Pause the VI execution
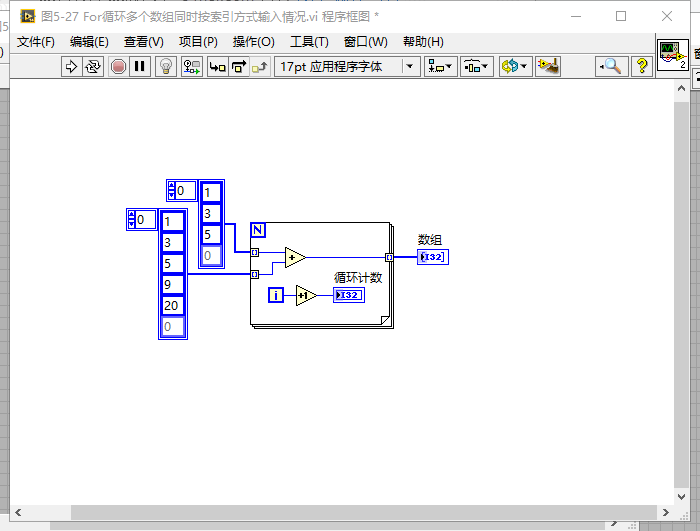Viewport: 700px width, 531px height. click(140, 67)
